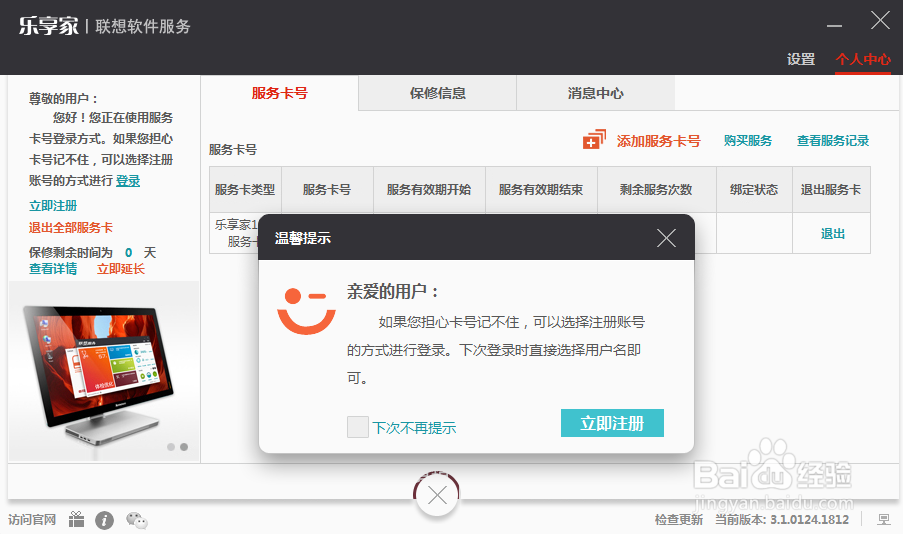Open the 购买服务 link
Screen dimensions: 903x534
(748, 141)
